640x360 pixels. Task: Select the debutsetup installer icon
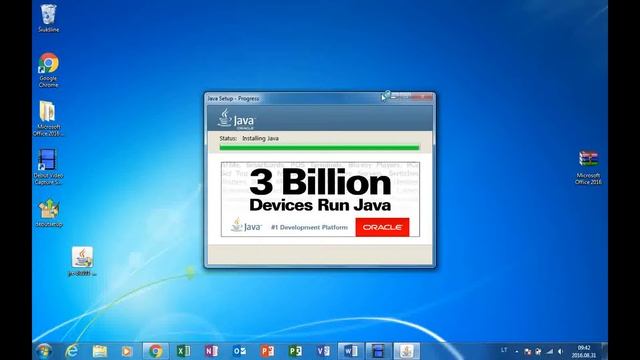click(x=49, y=213)
